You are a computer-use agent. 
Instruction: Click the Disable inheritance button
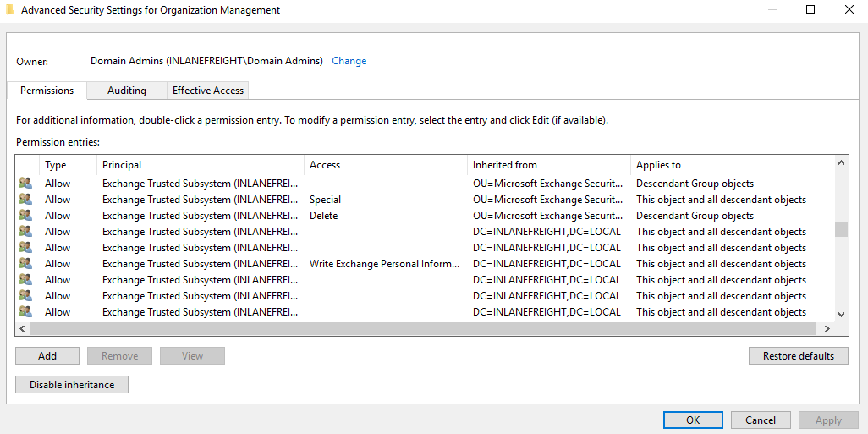pyautogui.click(x=71, y=385)
